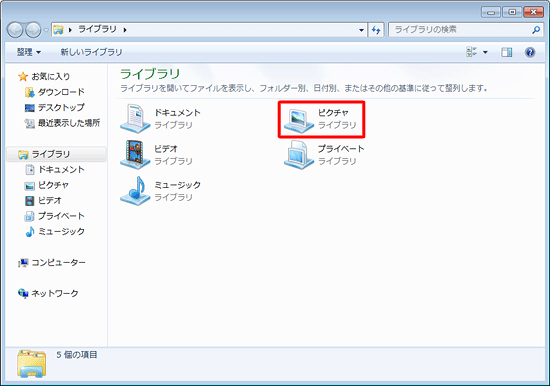The image size is (550, 386).
Task: Click the ライブラリ breadcrumb in address bar
Action: click(x=97, y=29)
